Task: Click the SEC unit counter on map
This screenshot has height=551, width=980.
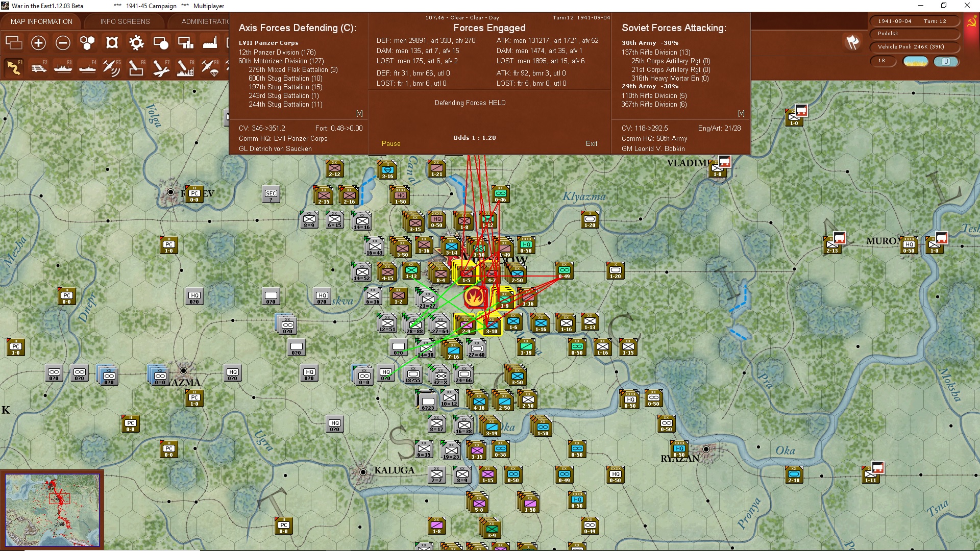Action: [x=271, y=194]
